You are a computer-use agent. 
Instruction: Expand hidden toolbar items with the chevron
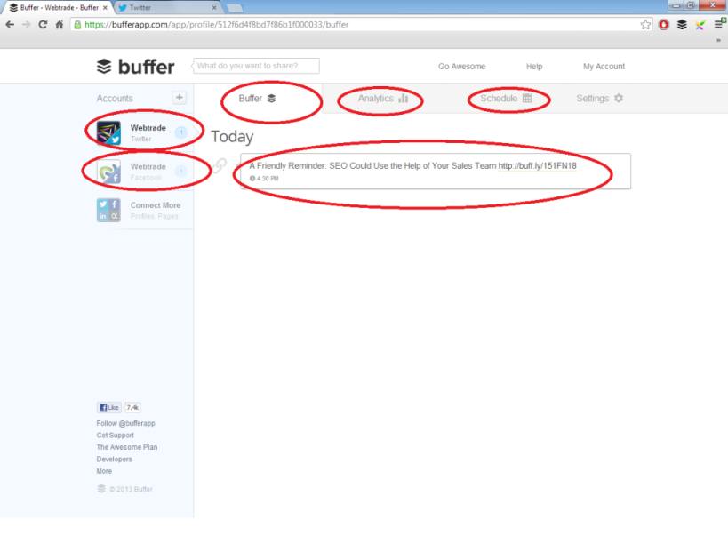718,40
